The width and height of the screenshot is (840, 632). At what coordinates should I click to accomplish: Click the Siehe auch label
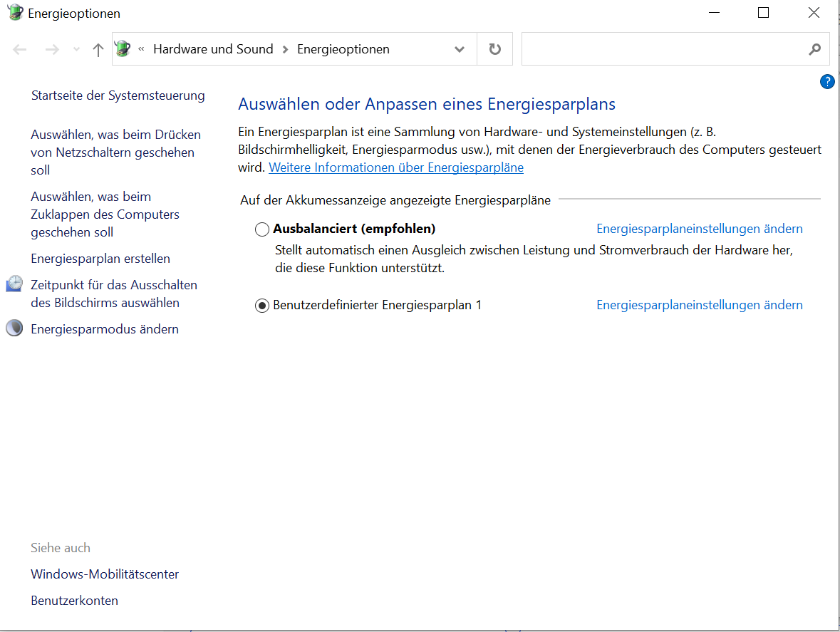click(61, 548)
